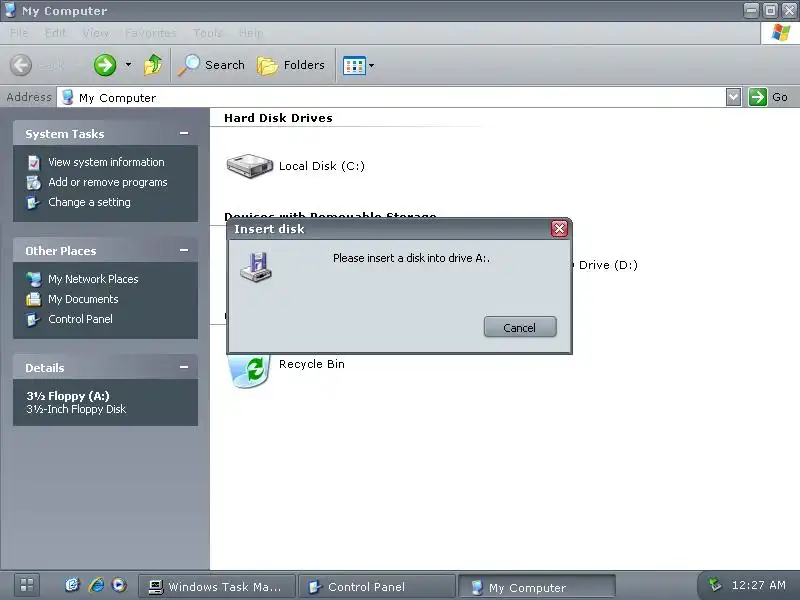Viewport: 800px width, 600px height.
Task: Open the View menu
Action: click(95, 33)
